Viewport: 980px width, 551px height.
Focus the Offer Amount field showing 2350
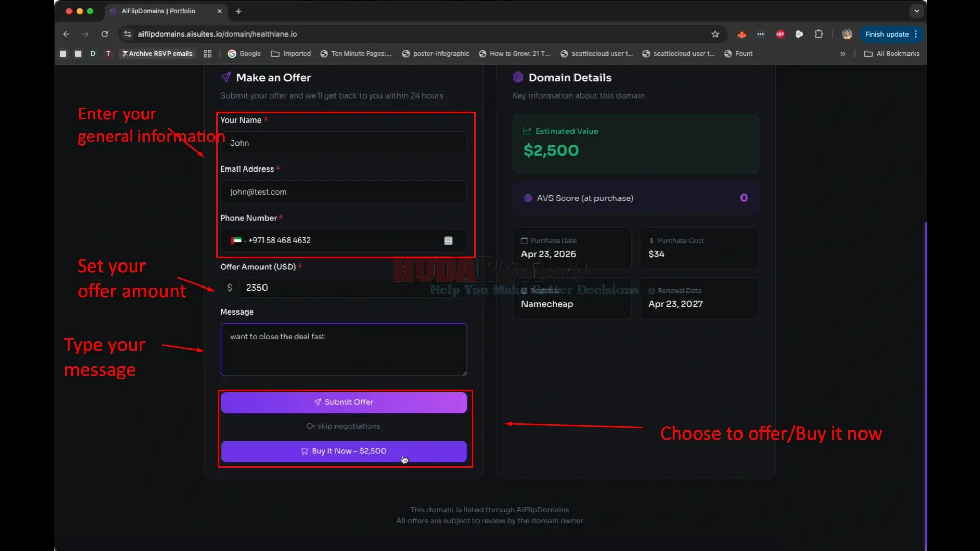click(x=353, y=288)
